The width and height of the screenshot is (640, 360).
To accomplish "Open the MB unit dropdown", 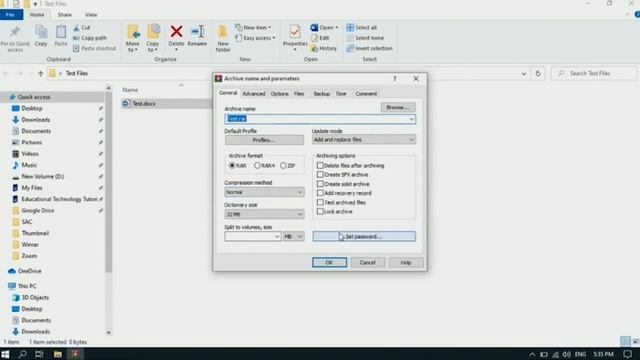I will pos(293,236).
